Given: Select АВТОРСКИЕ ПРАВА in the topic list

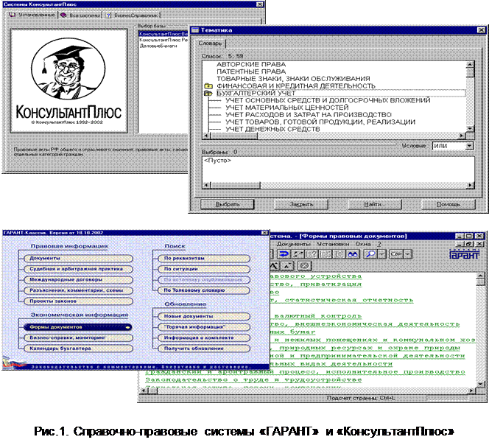Looking at the screenshot, I should (x=251, y=64).
